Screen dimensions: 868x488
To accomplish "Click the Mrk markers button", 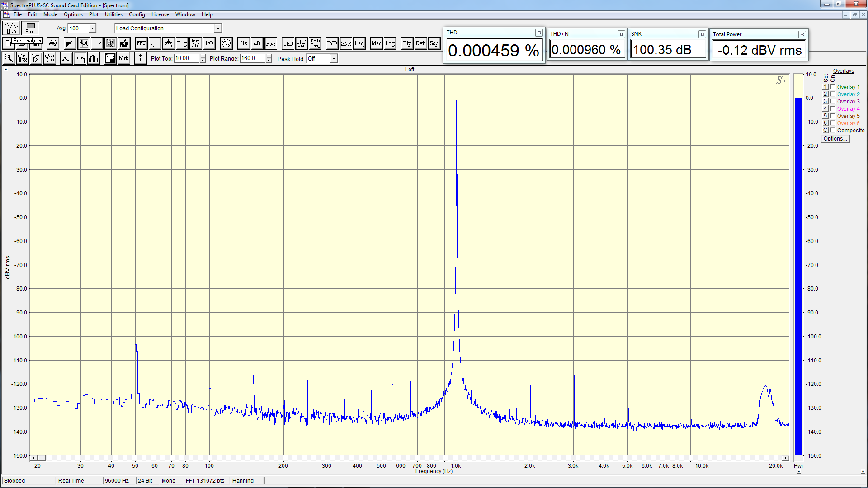I will click(x=123, y=58).
